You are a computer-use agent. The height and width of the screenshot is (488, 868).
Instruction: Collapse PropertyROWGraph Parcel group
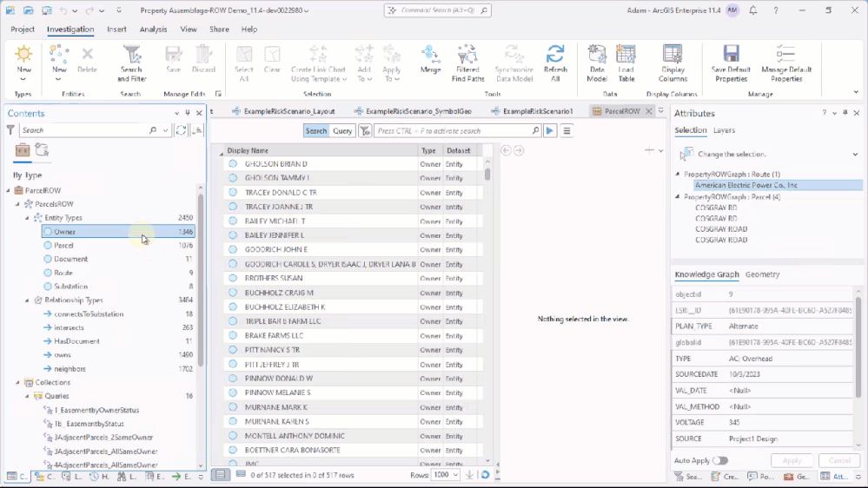point(678,197)
